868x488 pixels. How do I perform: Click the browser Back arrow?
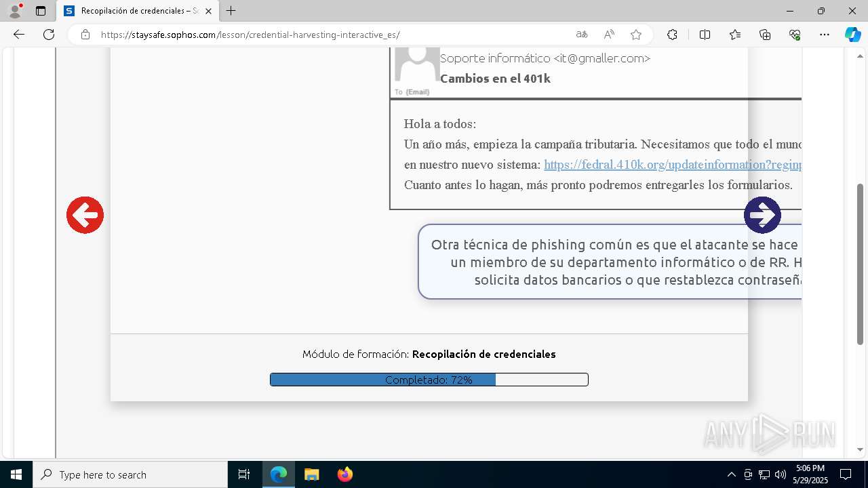coord(19,35)
